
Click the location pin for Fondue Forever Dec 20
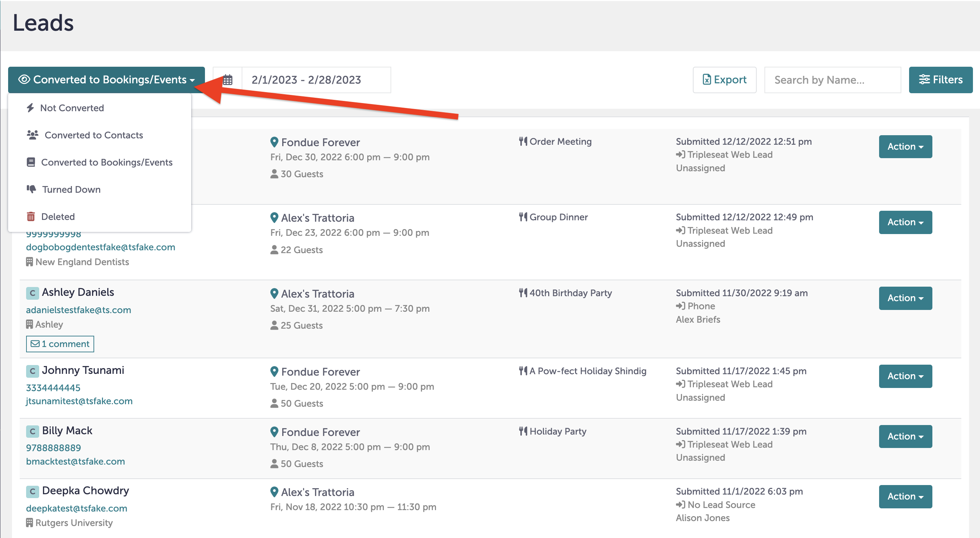tap(274, 372)
